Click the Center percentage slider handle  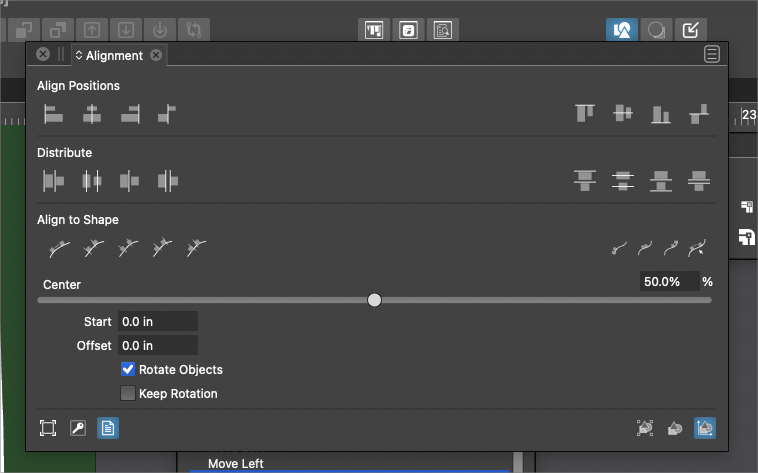pyautogui.click(x=374, y=300)
